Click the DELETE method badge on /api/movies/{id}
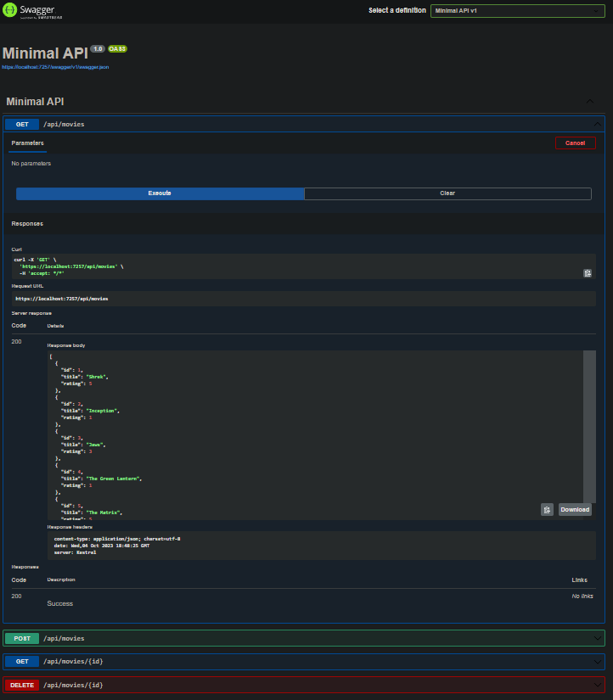 22,685
